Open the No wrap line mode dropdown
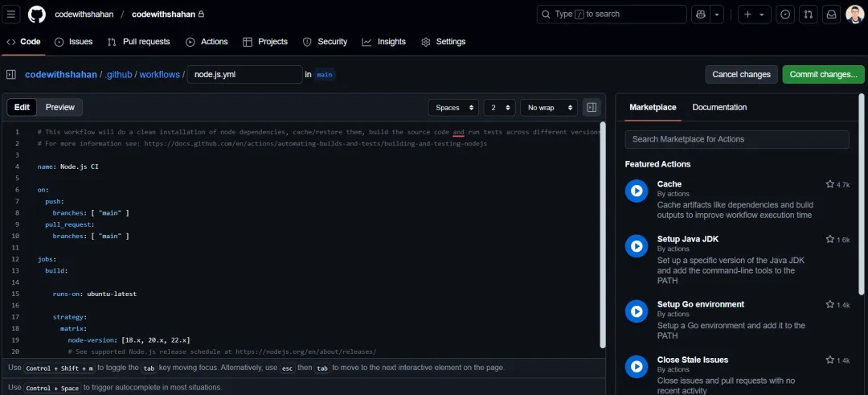This screenshot has width=868, height=395. coord(549,108)
